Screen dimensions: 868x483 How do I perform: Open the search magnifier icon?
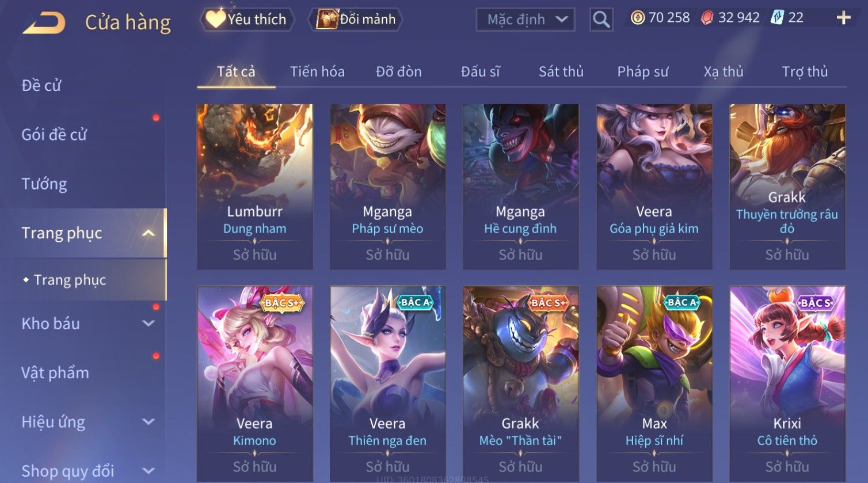pos(601,20)
